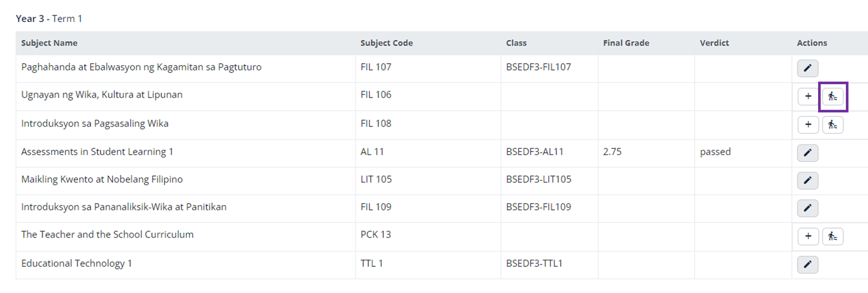Select the BSEDF3-AL11 class cell
Viewport: 868px width, 293px height.
[534, 152]
